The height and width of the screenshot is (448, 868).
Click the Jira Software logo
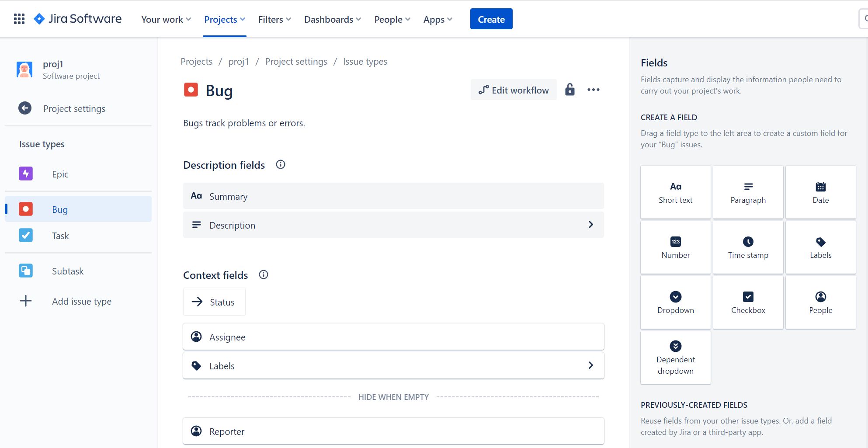coord(78,19)
